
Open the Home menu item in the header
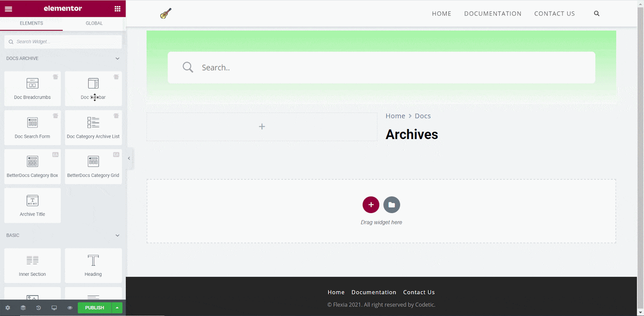(442, 14)
